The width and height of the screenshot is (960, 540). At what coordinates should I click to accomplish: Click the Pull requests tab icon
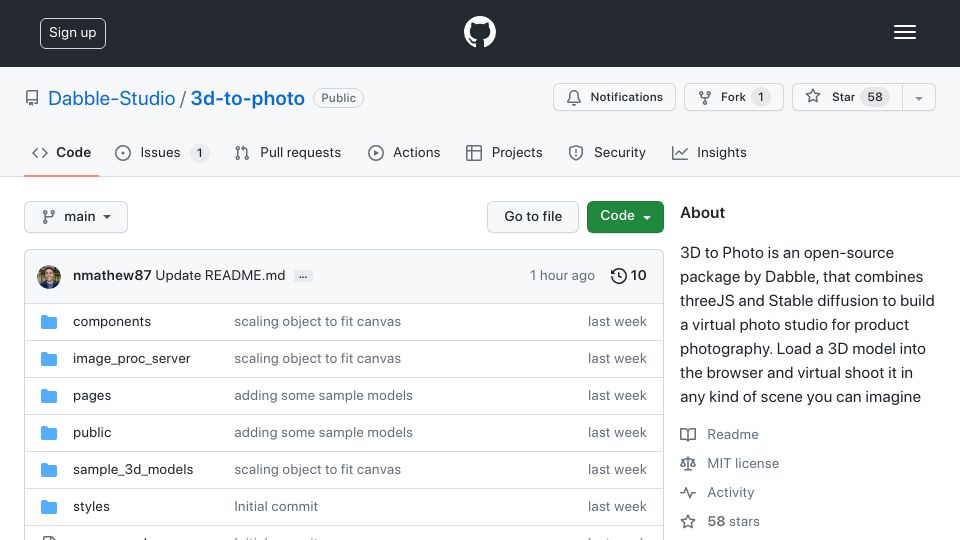[242, 153]
